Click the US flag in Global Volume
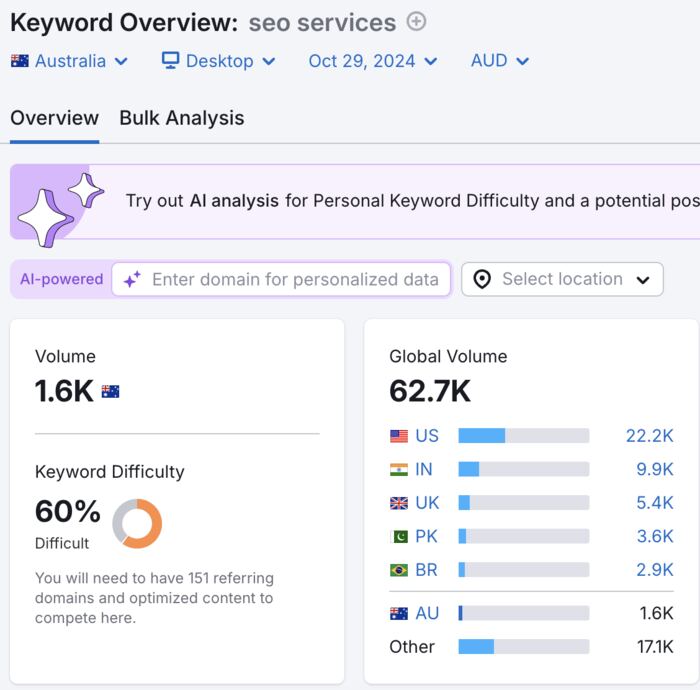Screen dimensions: 700x690 click(x=399, y=436)
